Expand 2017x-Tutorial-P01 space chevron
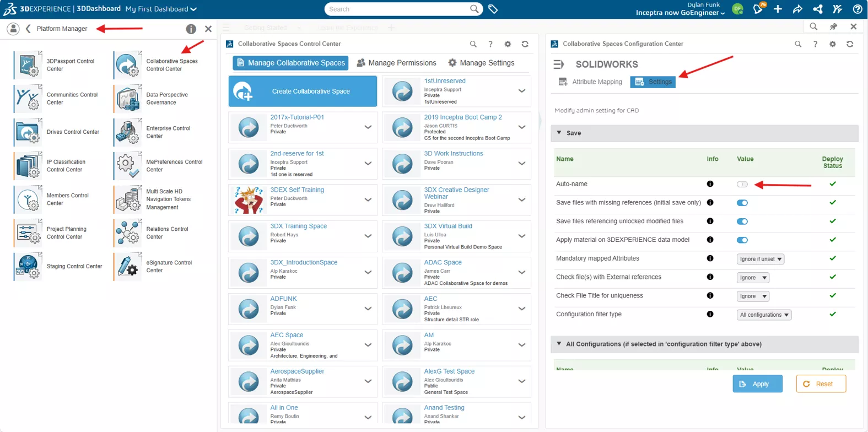Image resolution: width=868 pixels, height=432 pixels. pos(368,127)
